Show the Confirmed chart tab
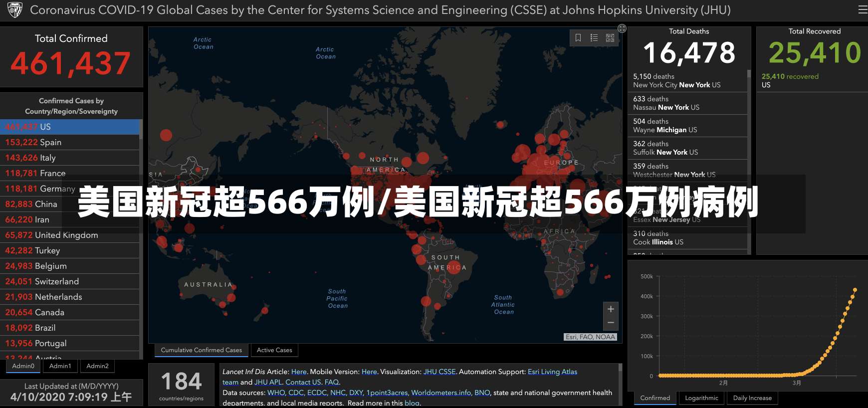 [655, 398]
